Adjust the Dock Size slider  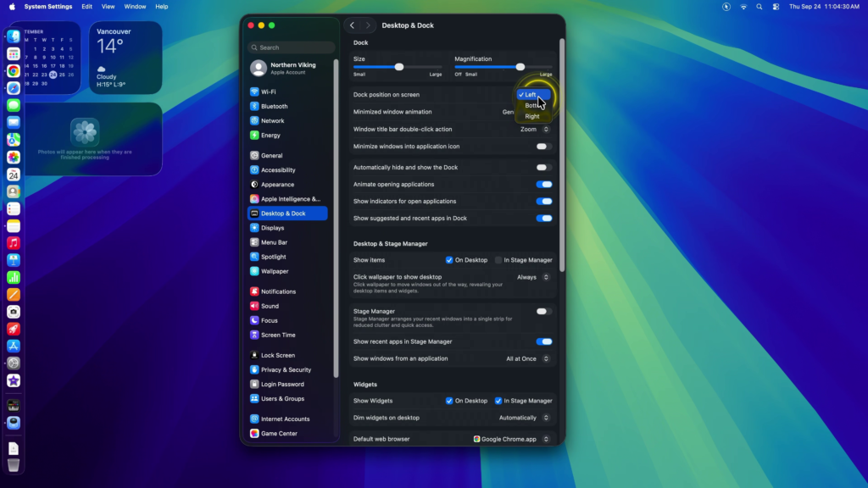point(398,67)
